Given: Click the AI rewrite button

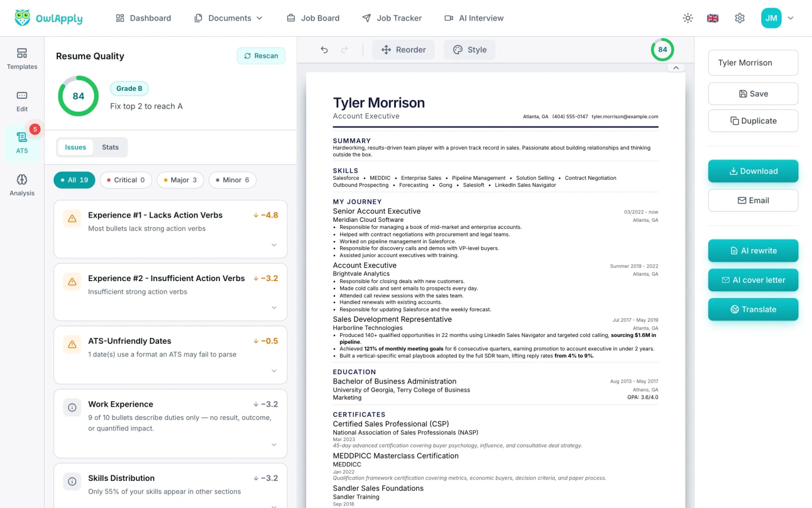Looking at the screenshot, I should (753, 251).
